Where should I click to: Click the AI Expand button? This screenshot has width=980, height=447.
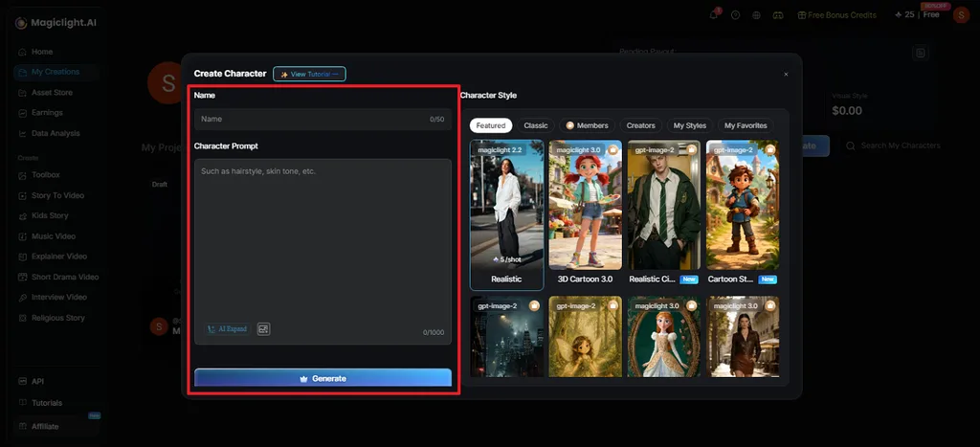tap(228, 329)
